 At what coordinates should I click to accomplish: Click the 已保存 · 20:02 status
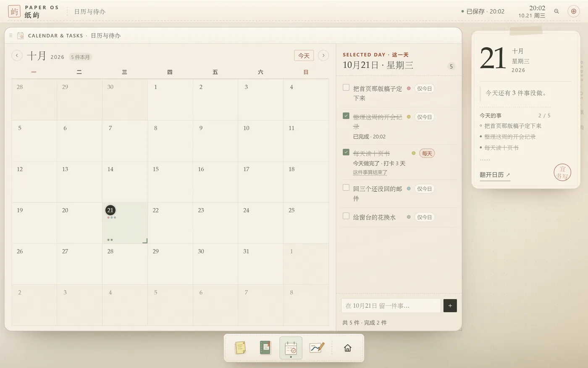point(483,11)
